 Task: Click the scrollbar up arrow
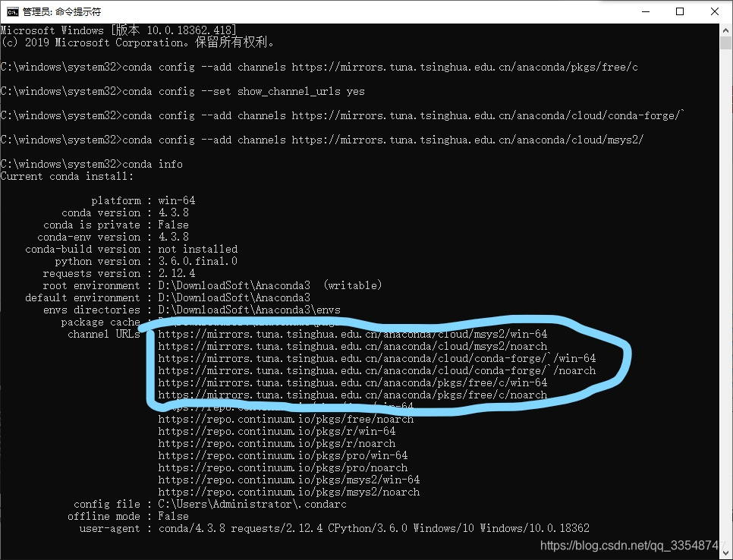725,30
